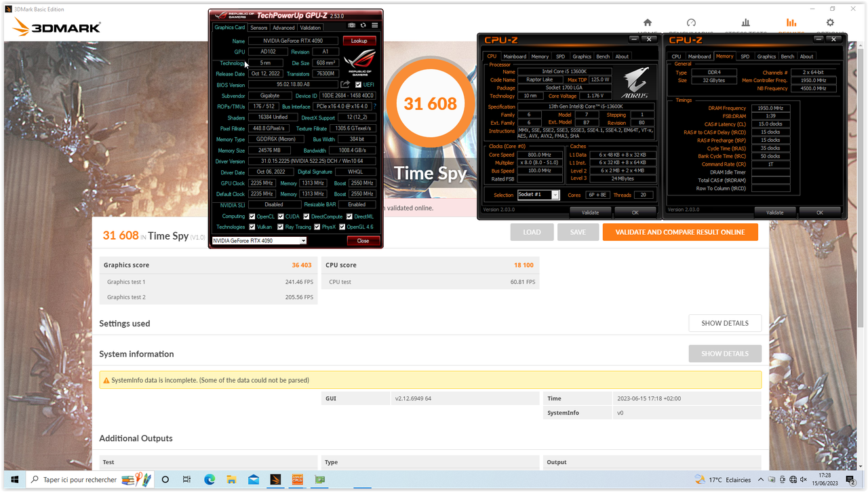Viewport: 868px width, 492px height.
Task: Toggle the UEFI checkbox in GPU-Z
Action: [359, 85]
